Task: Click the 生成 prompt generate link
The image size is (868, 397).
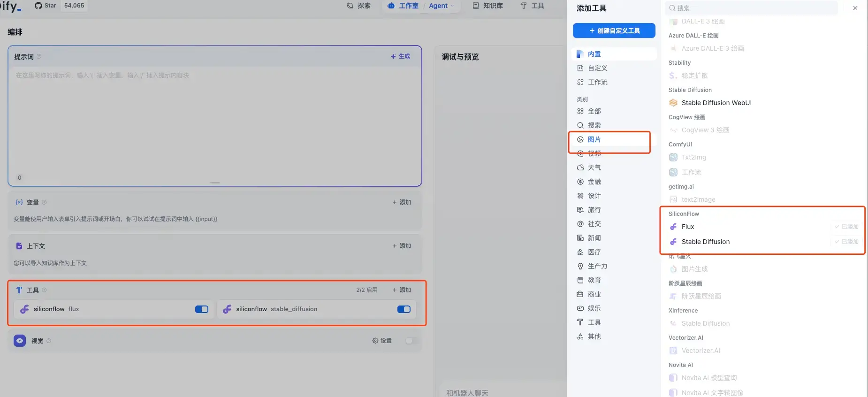Action: point(401,56)
